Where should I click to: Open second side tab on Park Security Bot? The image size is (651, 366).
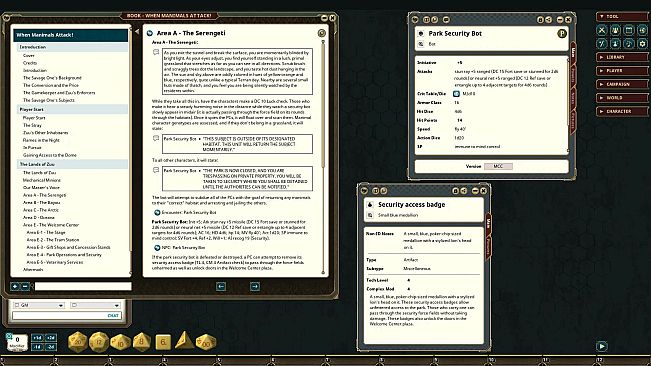tap(573, 75)
